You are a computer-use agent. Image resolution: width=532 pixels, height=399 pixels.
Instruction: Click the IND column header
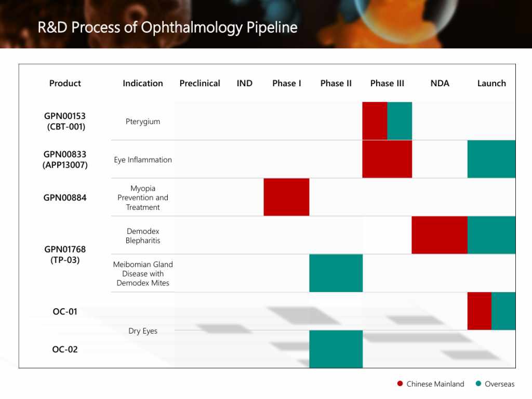coord(244,83)
